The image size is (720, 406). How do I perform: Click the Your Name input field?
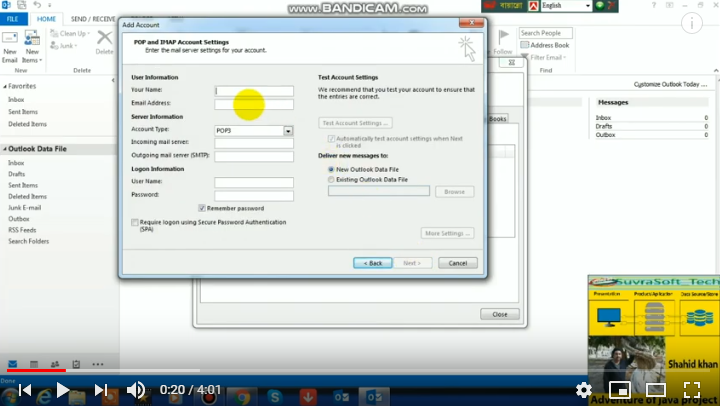[254, 91]
